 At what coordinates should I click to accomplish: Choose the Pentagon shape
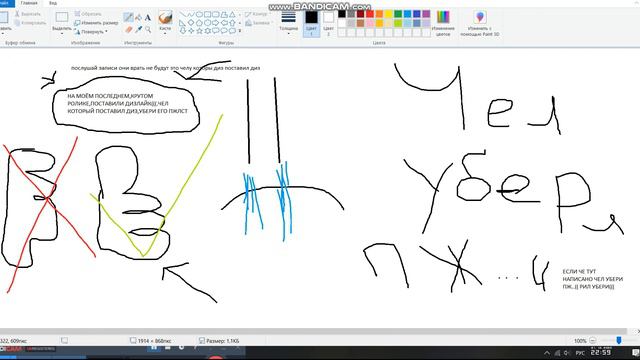point(199,23)
